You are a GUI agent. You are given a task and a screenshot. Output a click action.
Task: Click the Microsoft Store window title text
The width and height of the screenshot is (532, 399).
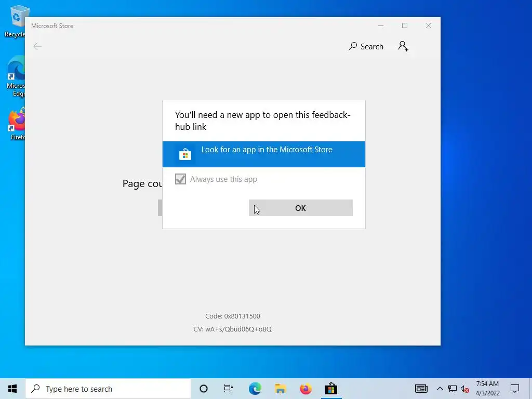pos(52,26)
